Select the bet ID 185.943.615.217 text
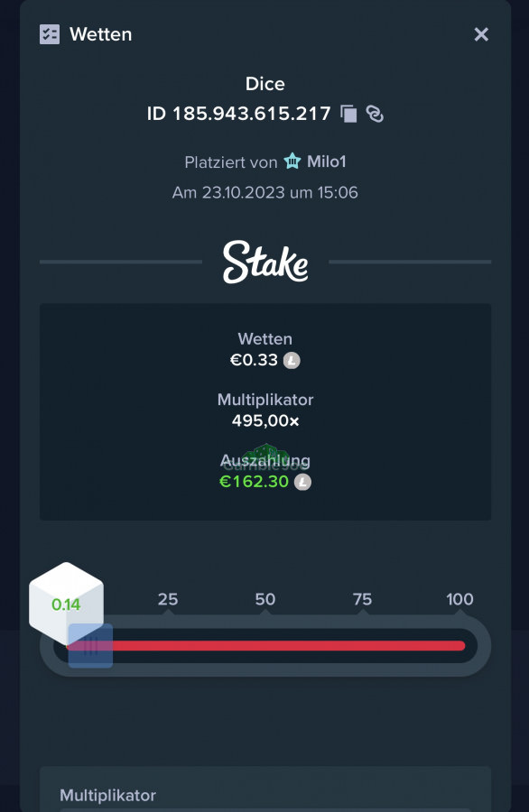The image size is (529, 812). click(x=239, y=114)
